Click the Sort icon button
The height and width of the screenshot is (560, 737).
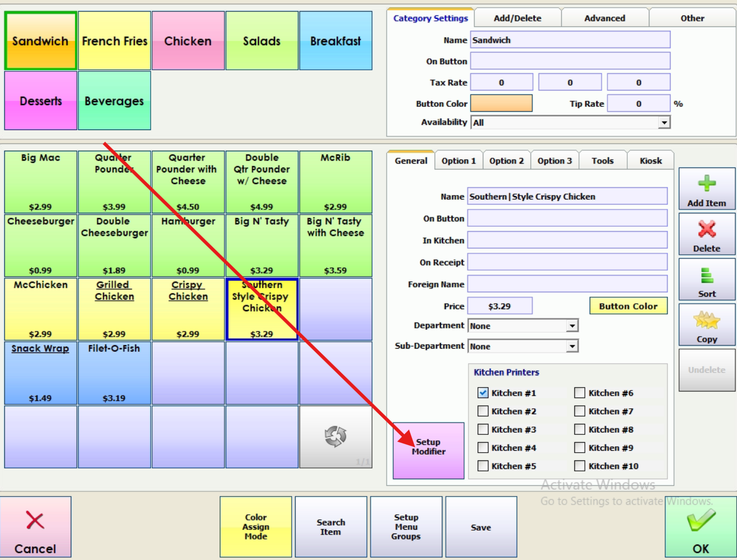tap(707, 280)
